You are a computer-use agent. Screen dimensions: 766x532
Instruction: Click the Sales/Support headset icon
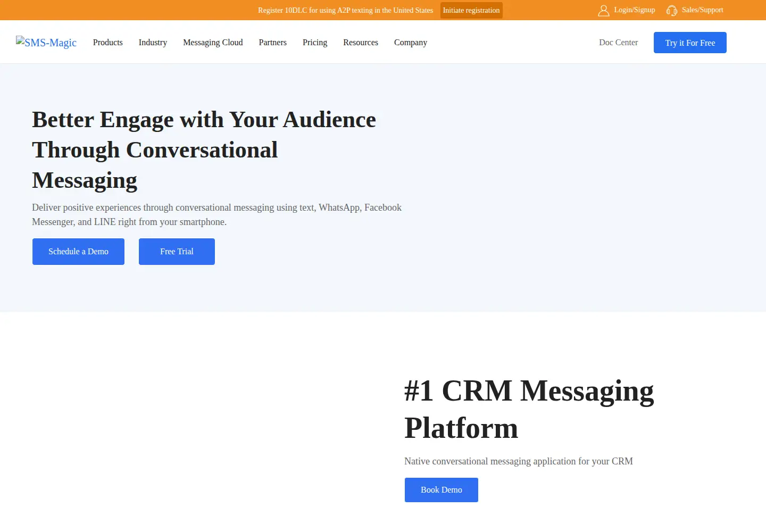point(672,11)
